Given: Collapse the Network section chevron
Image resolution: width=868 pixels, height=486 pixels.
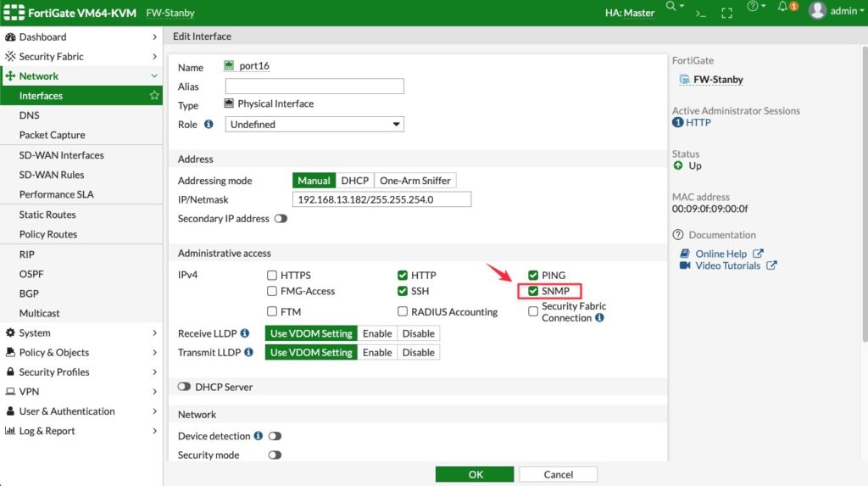Looking at the screenshot, I should pos(154,76).
